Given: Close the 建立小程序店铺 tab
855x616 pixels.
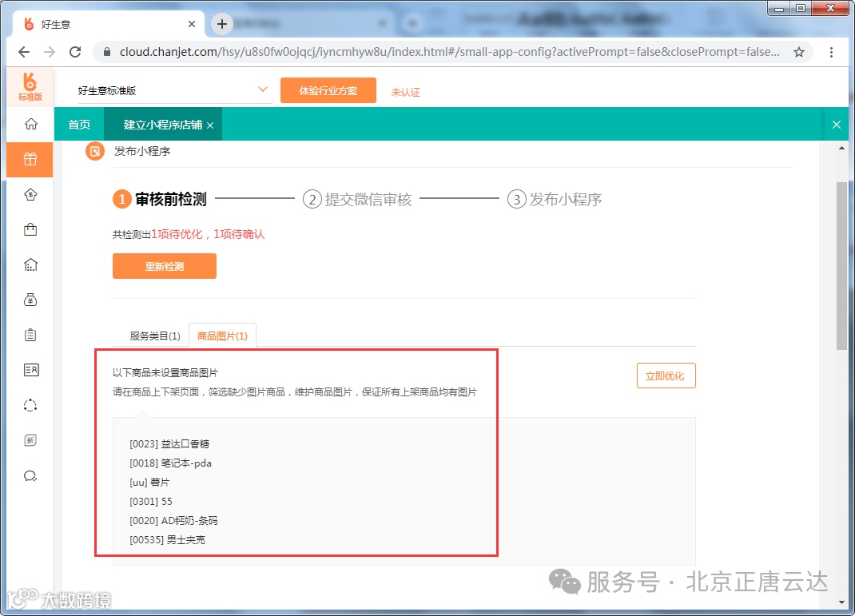Looking at the screenshot, I should point(210,125).
